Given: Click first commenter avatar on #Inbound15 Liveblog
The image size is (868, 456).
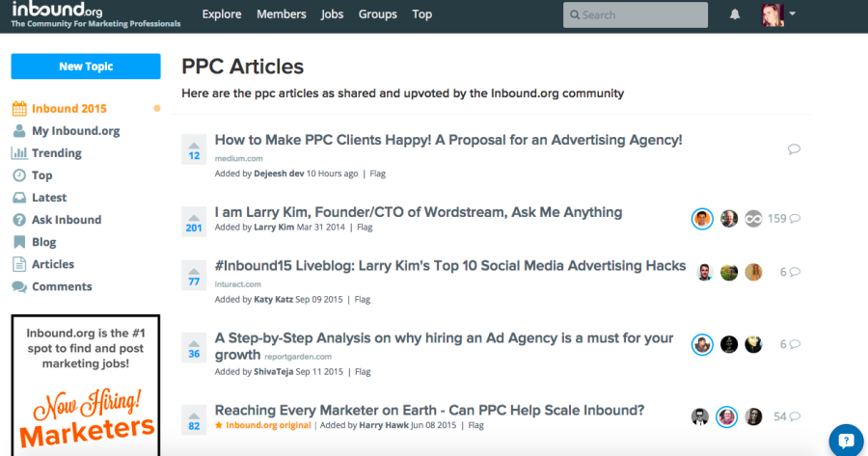Looking at the screenshot, I should [704, 272].
